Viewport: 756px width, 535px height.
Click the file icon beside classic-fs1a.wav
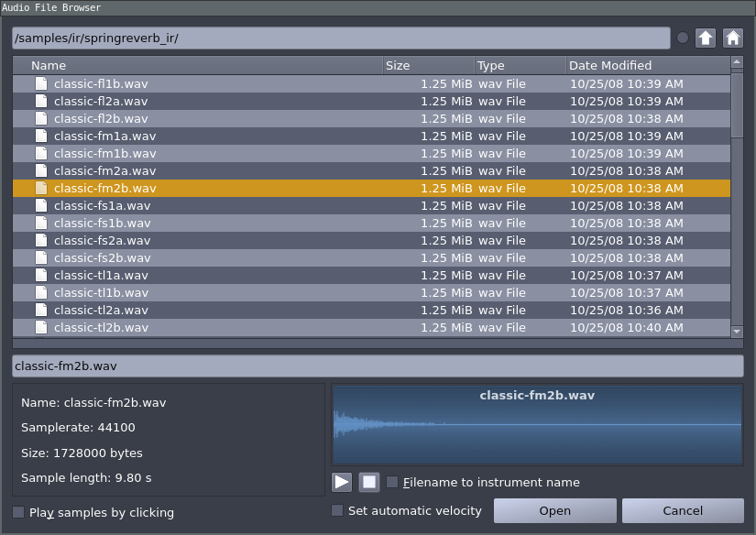click(x=40, y=205)
